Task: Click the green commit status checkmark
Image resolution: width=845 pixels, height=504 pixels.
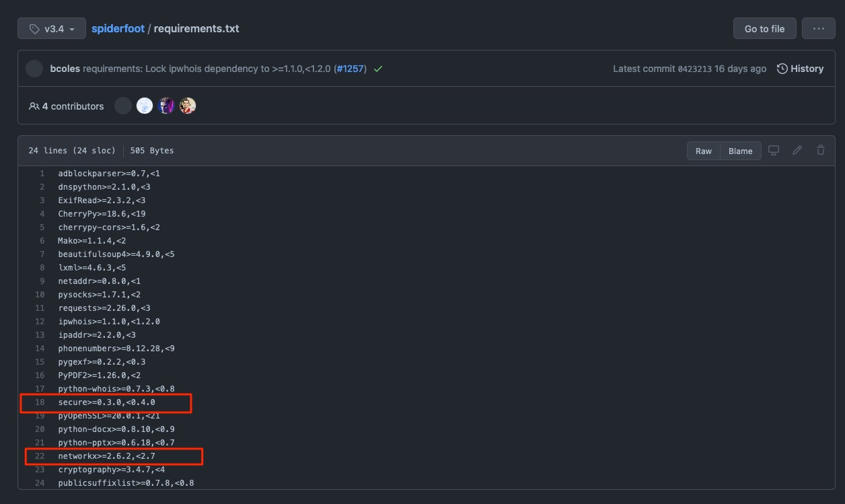Action: tap(377, 68)
